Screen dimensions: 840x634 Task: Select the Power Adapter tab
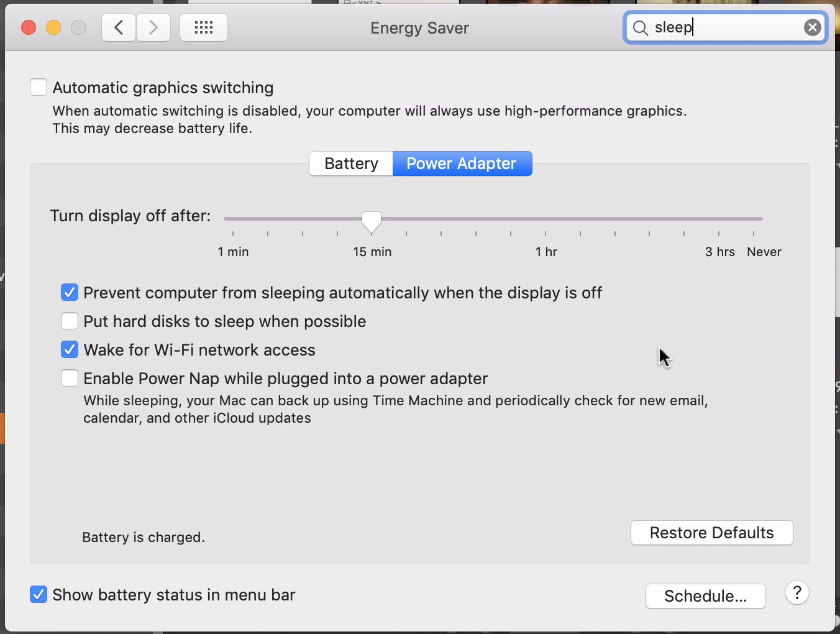(462, 163)
